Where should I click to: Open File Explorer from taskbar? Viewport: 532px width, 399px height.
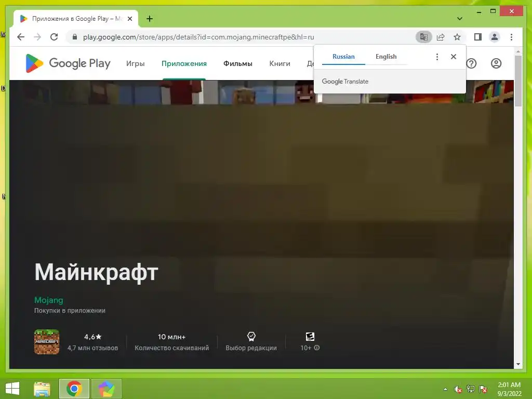(42, 389)
